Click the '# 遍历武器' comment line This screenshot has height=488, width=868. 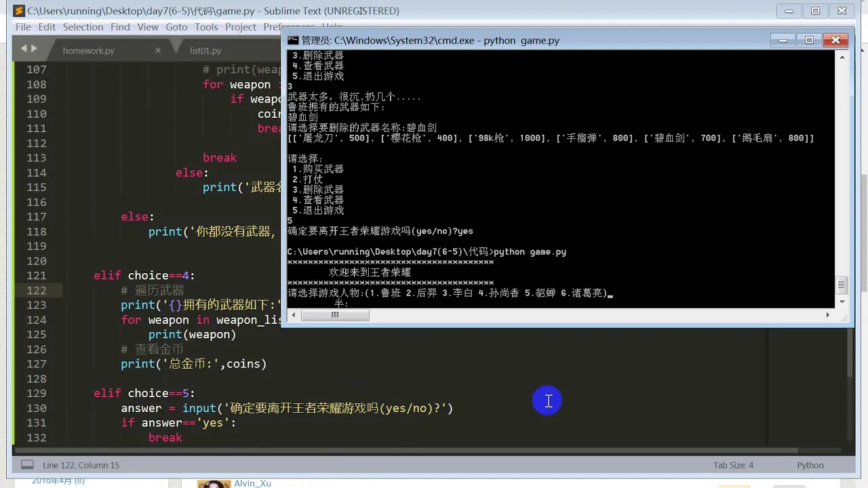pyautogui.click(x=153, y=290)
